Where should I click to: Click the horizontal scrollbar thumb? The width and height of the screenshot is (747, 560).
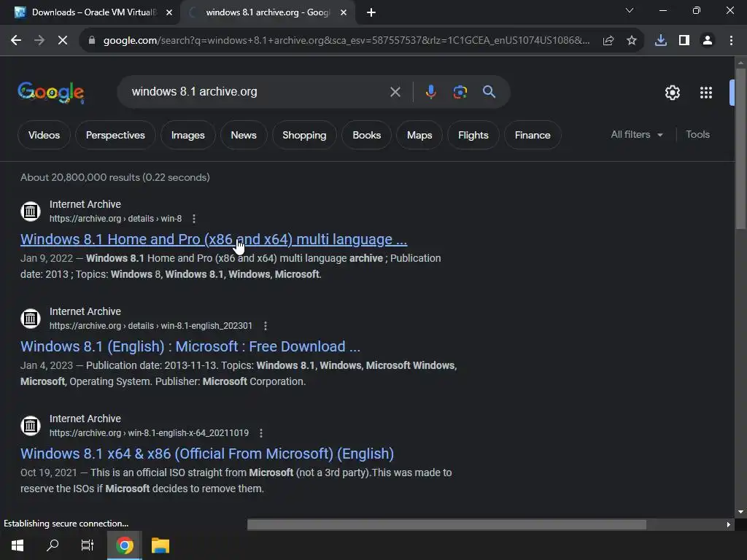pos(447,525)
